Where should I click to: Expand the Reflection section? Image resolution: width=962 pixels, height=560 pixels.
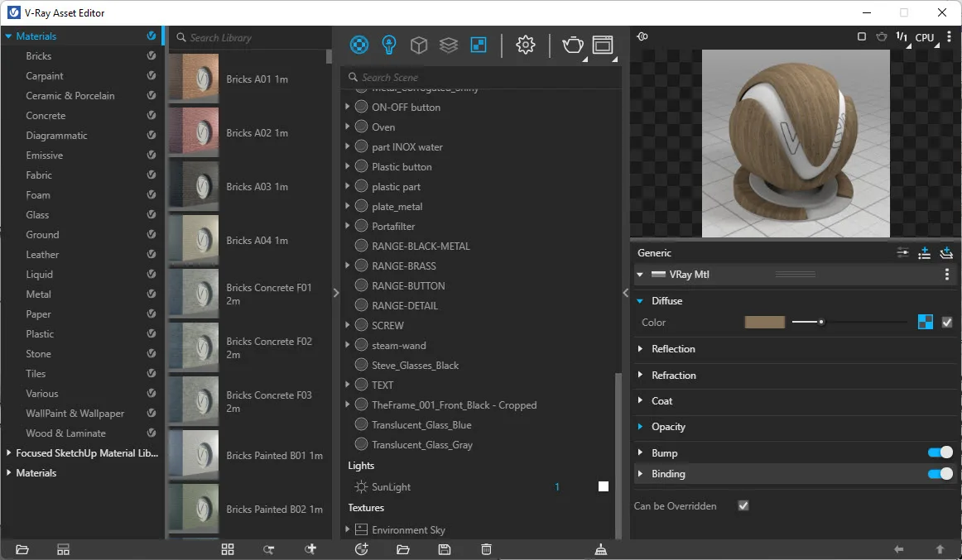click(x=673, y=349)
